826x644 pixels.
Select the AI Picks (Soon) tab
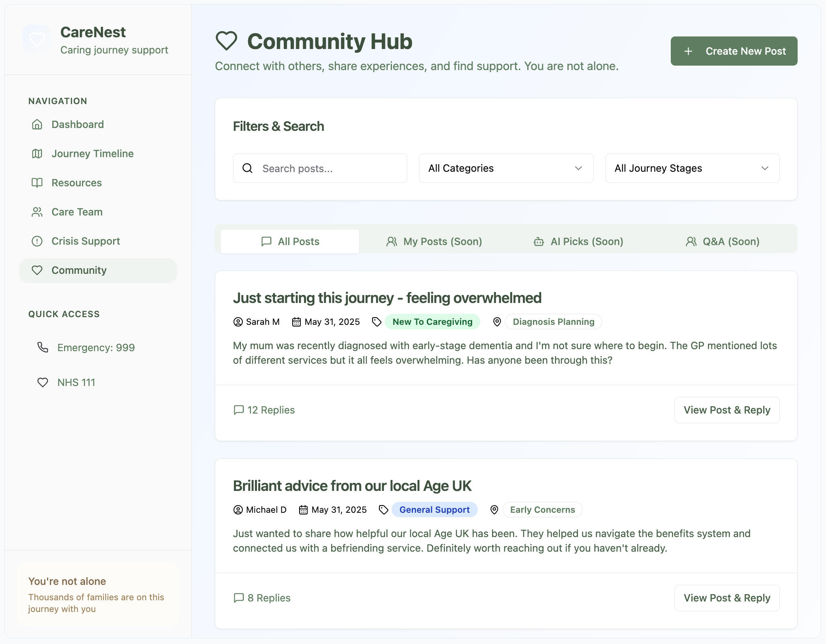click(578, 241)
